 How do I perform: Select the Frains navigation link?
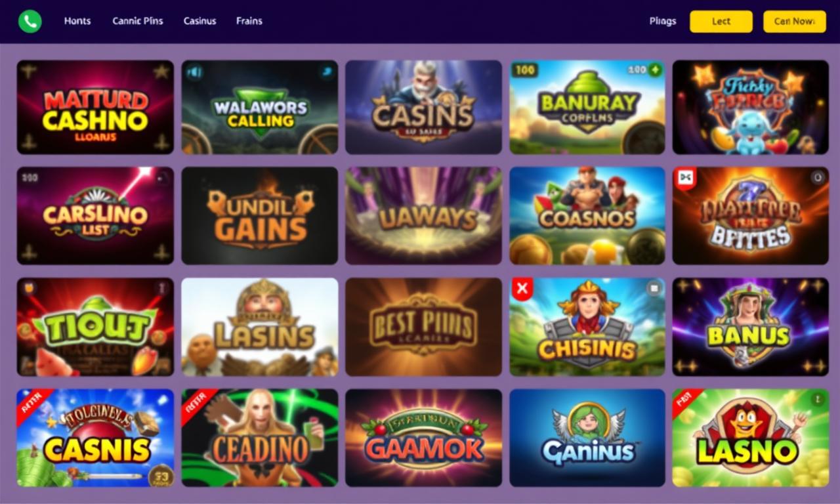tap(249, 21)
